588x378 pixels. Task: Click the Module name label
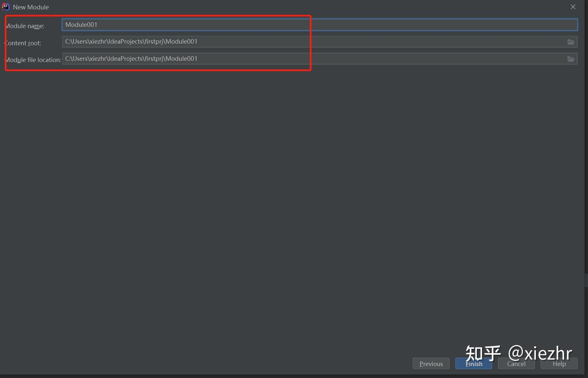coord(25,26)
